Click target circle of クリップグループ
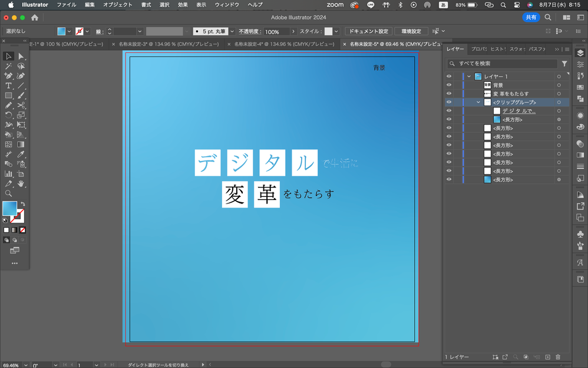Screen dimensions: 588x368 pyautogui.click(x=559, y=102)
